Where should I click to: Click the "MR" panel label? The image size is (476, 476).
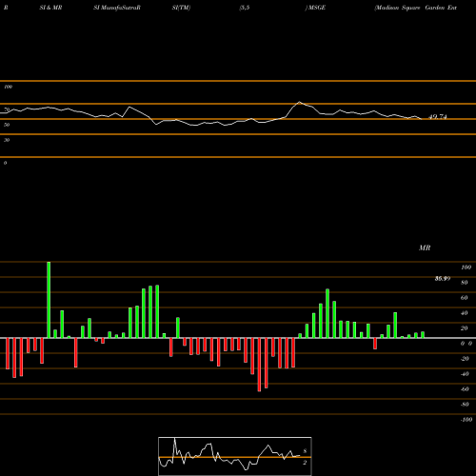tap(425, 248)
